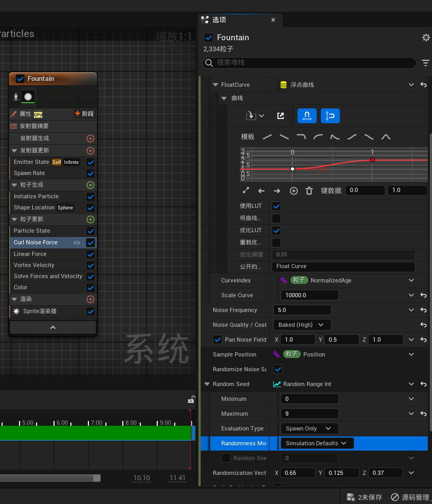Uncheck Randomize Noise Sample checkbox

(278, 369)
